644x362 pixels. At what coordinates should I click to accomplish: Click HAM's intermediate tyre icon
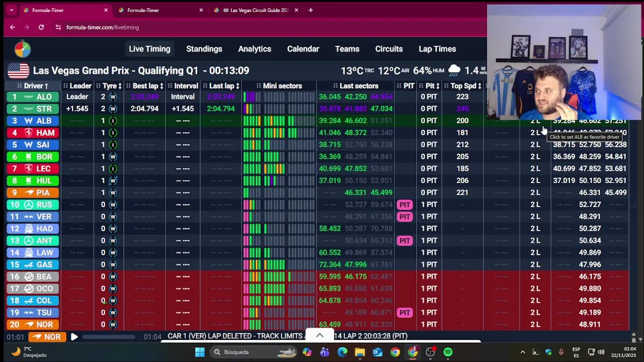pos(113,133)
